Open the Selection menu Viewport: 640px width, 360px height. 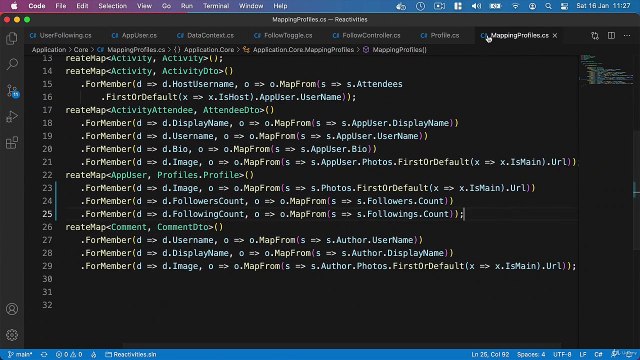pos(112,6)
